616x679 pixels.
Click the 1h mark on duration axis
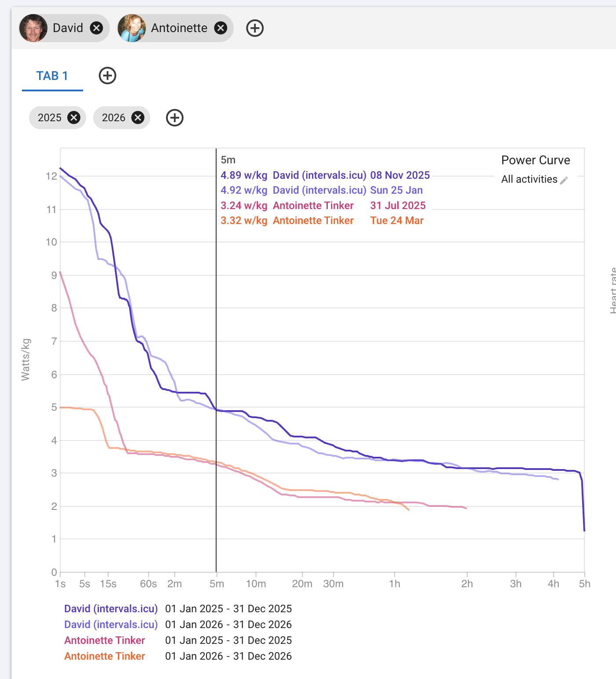[395, 584]
